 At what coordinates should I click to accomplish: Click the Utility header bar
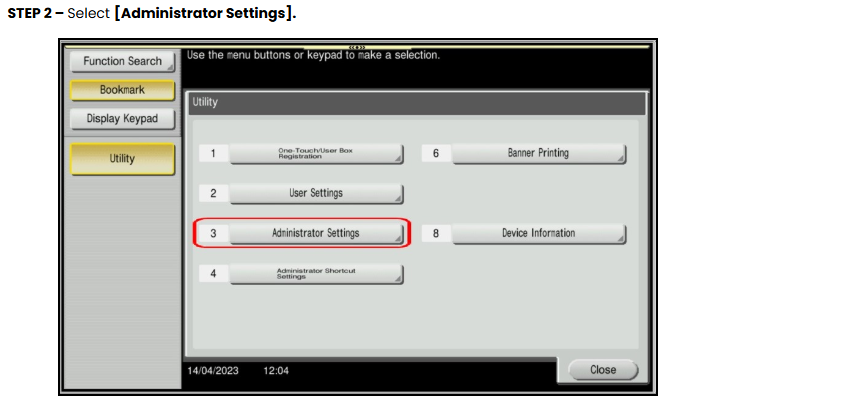[417, 103]
